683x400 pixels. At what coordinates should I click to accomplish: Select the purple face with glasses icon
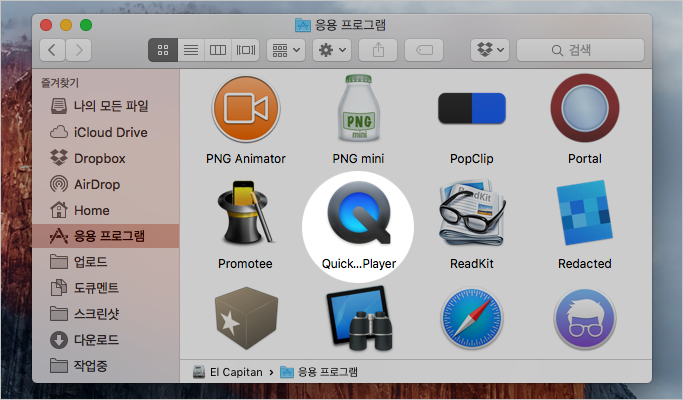pyautogui.click(x=585, y=319)
